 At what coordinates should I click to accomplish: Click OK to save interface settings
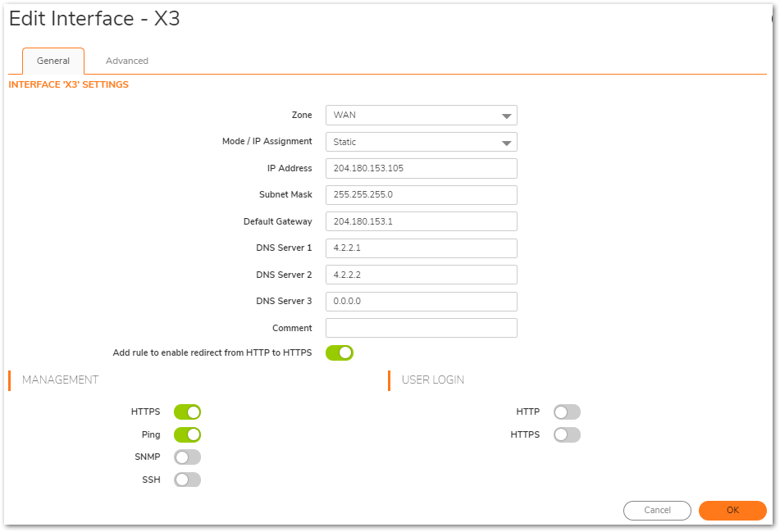732,510
